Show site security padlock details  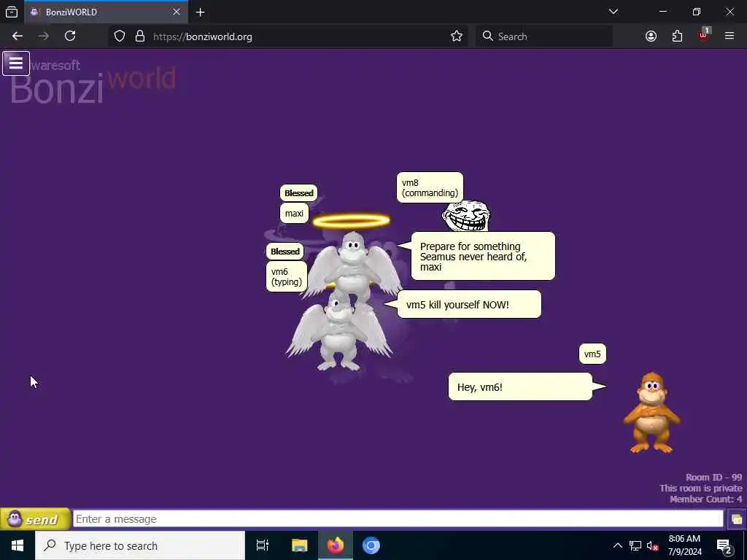tap(139, 36)
